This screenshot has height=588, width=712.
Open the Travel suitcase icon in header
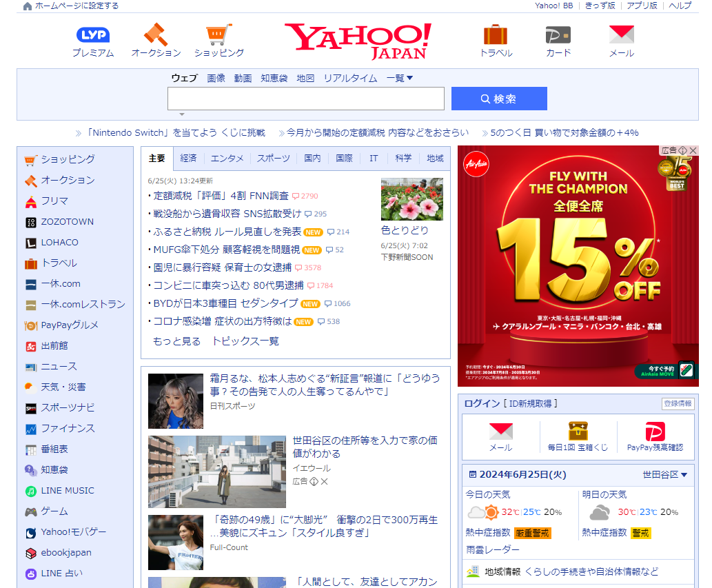coord(496,34)
